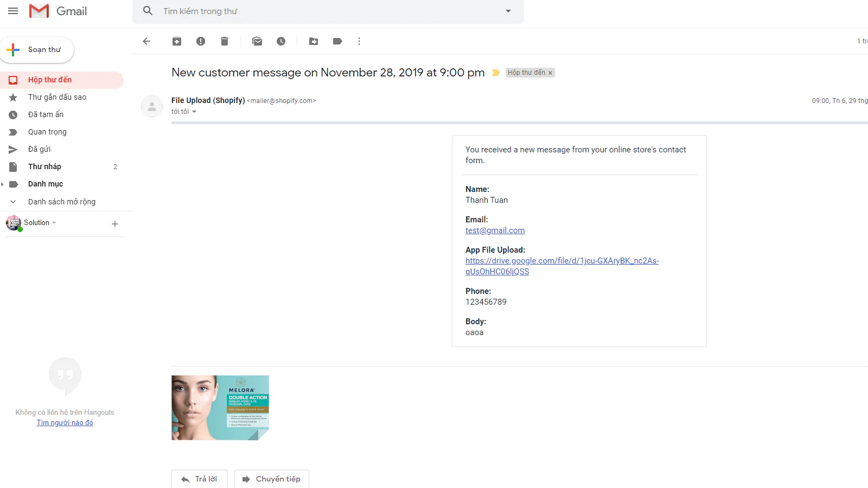The width and height of the screenshot is (868, 488).
Task: Toggle the importance marker next to subject
Action: point(496,73)
